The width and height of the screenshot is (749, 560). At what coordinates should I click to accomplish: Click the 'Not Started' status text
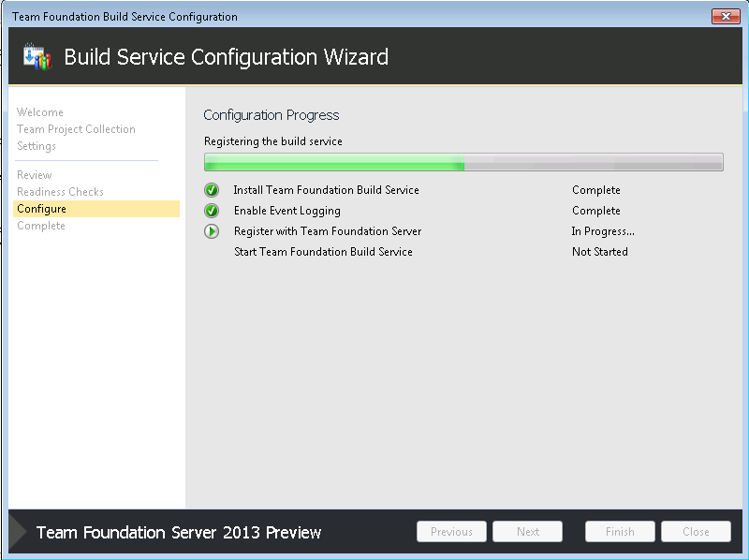(600, 252)
